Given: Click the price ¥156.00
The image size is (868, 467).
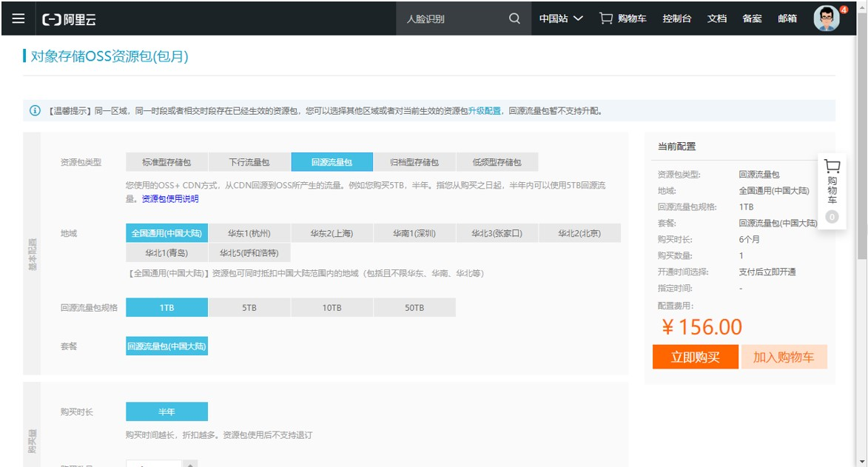Looking at the screenshot, I should [702, 327].
